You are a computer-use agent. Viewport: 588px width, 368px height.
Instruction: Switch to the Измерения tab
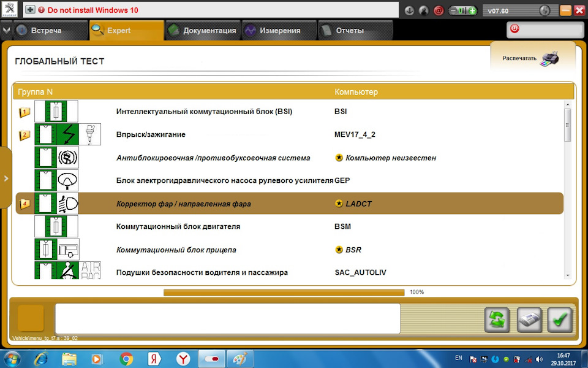[278, 31]
